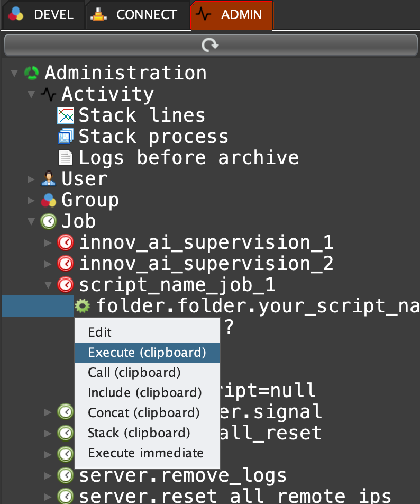Viewport: 420px width, 504px height.
Task: Select the server.remove_logs job item
Action: 182,475
